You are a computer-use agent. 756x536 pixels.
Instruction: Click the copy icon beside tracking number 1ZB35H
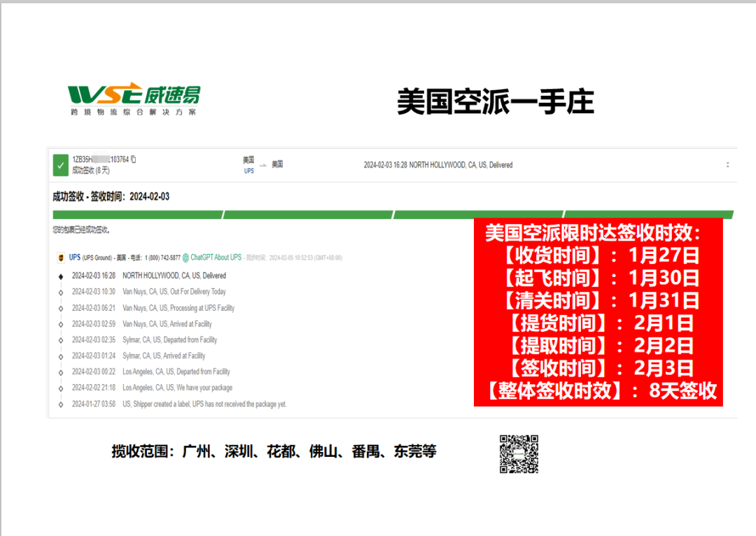coord(134,159)
